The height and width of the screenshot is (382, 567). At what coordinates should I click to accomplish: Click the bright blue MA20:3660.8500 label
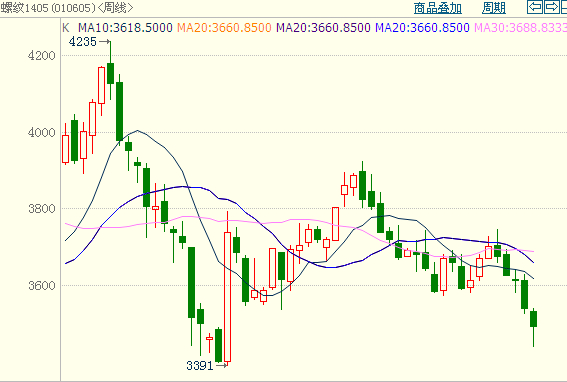[422, 28]
